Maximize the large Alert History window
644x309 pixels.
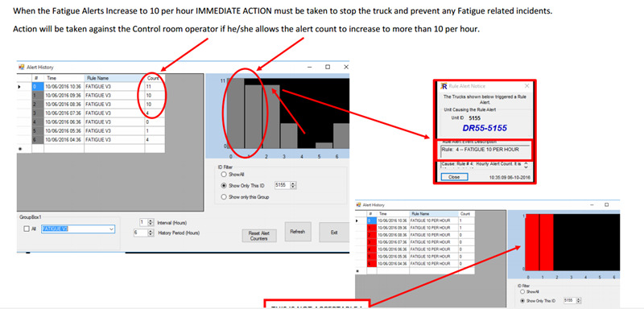[x=328, y=67]
